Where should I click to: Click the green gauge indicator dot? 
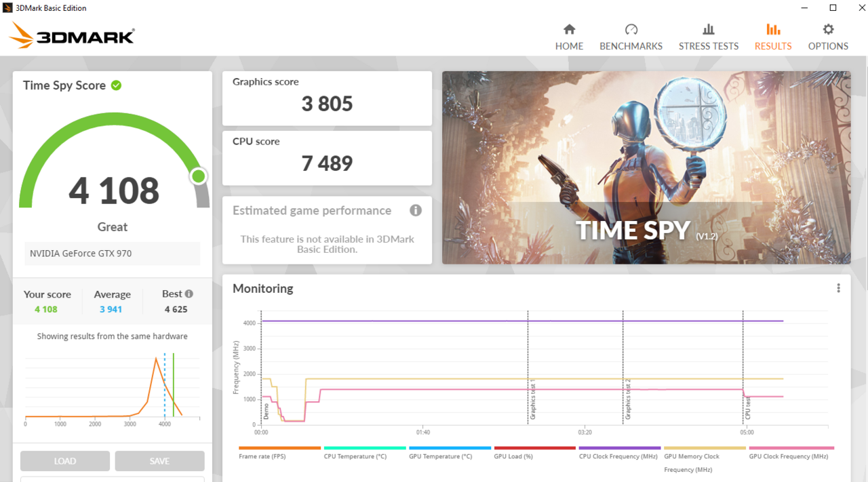pos(199,176)
